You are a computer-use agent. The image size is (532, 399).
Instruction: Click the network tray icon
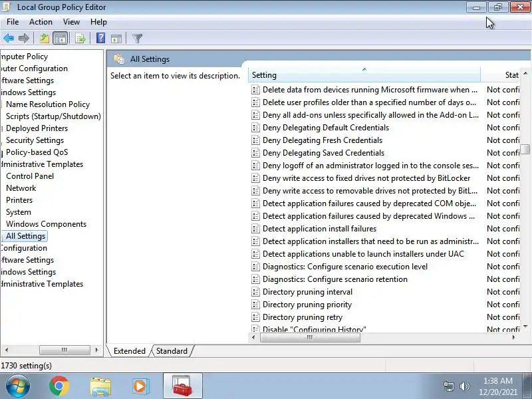448,386
